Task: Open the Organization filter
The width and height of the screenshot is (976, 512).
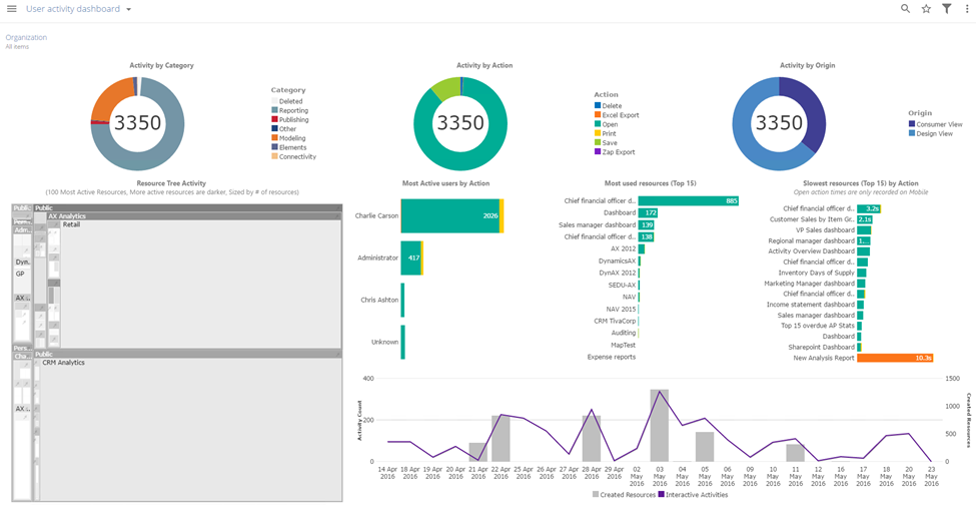Action: point(26,37)
